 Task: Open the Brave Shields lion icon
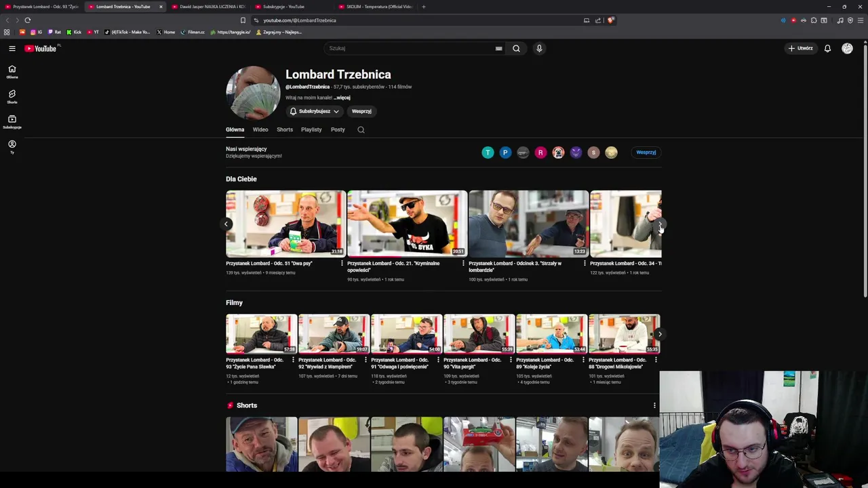click(x=610, y=20)
